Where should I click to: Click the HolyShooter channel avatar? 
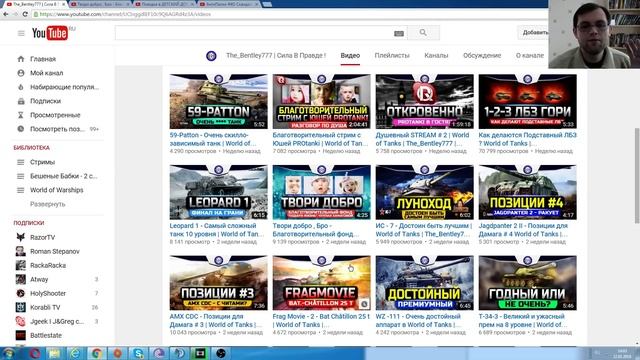coord(20,293)
